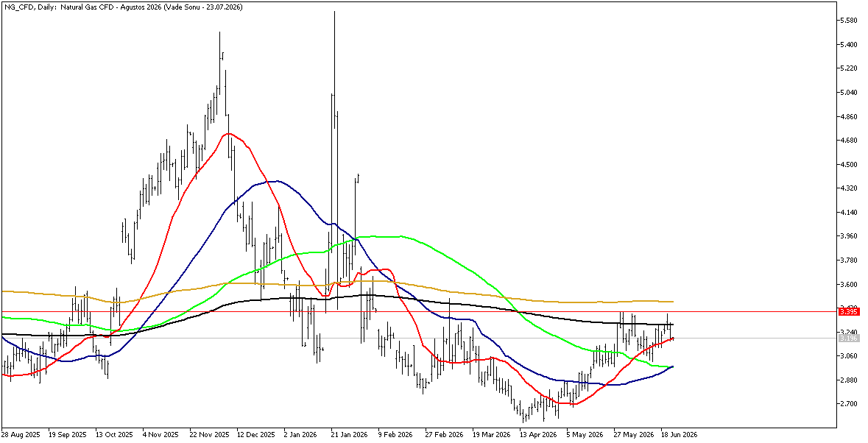Select the 4.320 price level label
This screenshot has width=868, height=443.
(849, 188)
